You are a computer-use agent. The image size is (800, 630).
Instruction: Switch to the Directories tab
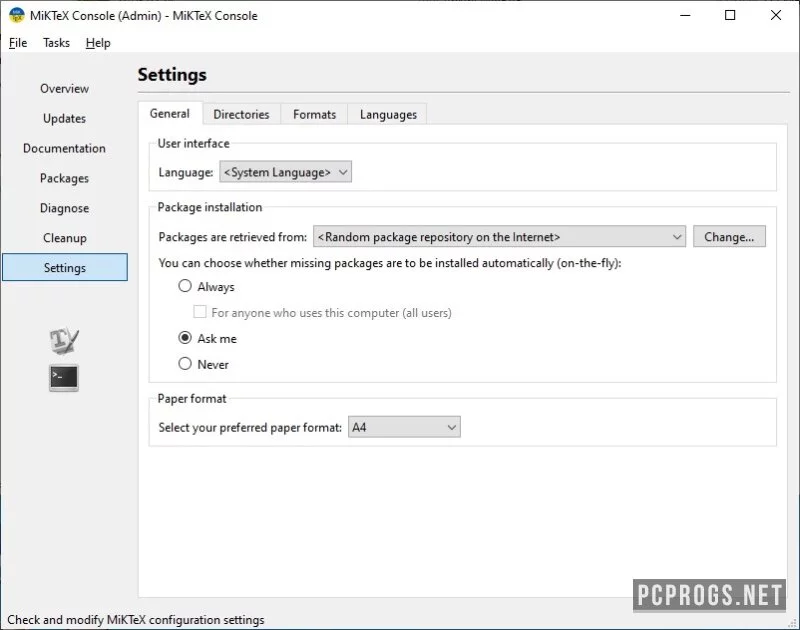point(241,114)
